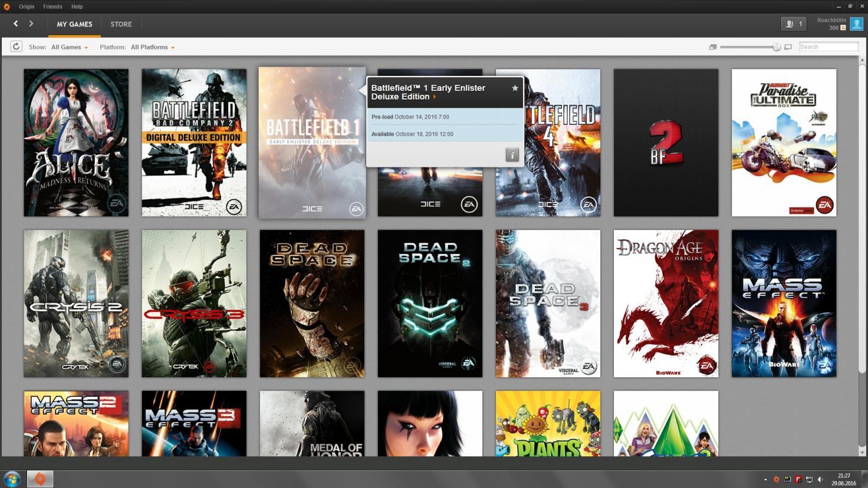This screenshot has height=488, width=868.
Task: Click the Roachb00n profile avatar
Action: [x=856, y=24]
